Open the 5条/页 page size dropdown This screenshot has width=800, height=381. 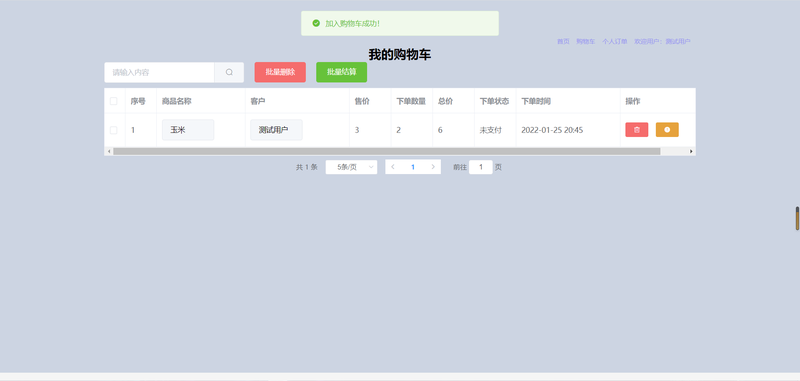coord(352,167)
